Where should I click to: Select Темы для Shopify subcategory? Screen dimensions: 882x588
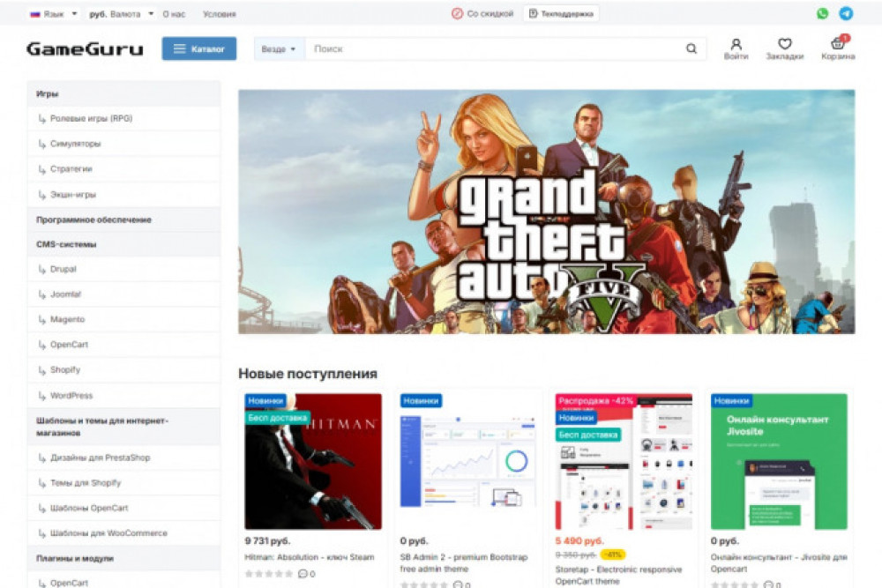pyautogui.click(x=123, y=483)
